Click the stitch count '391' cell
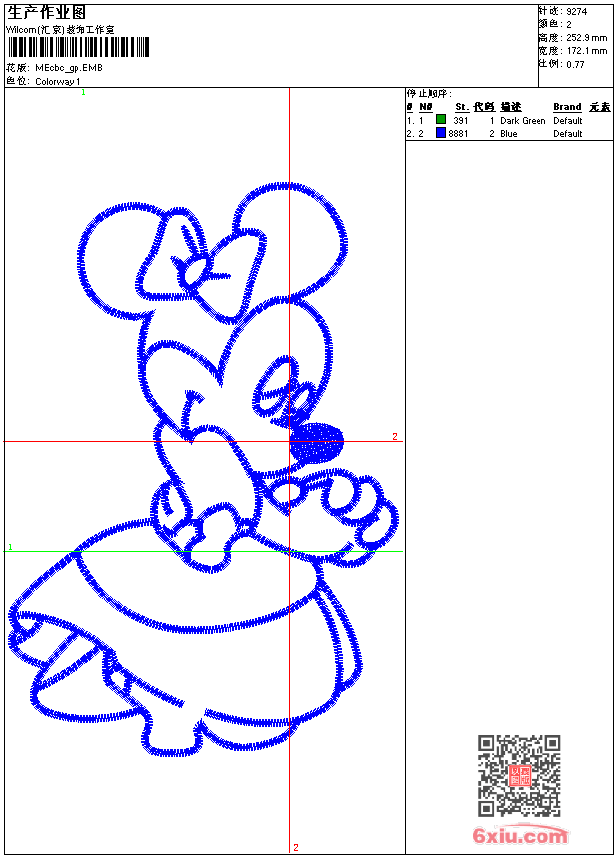Screen dimensions: 616x855 pos(461,121)
